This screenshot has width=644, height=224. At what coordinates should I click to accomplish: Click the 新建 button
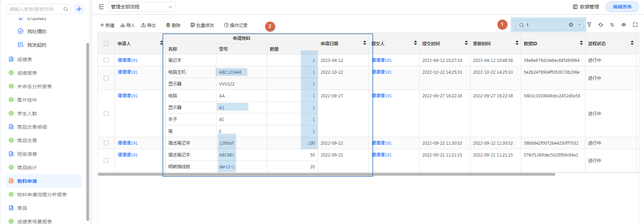click(x=107, y=25)
